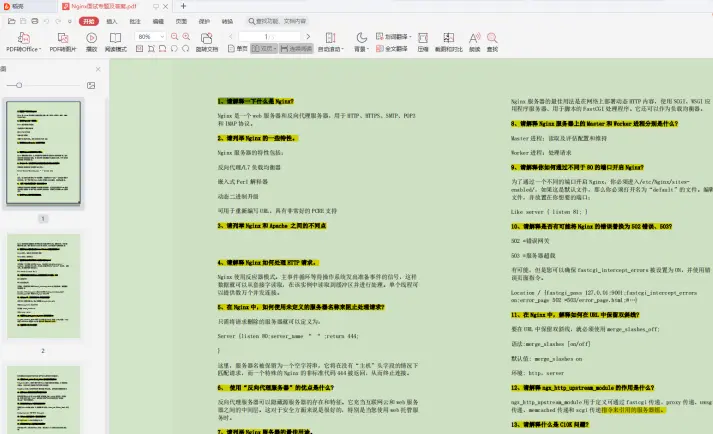
Task: Go to the next page arrow
Action: coord(308,36)
